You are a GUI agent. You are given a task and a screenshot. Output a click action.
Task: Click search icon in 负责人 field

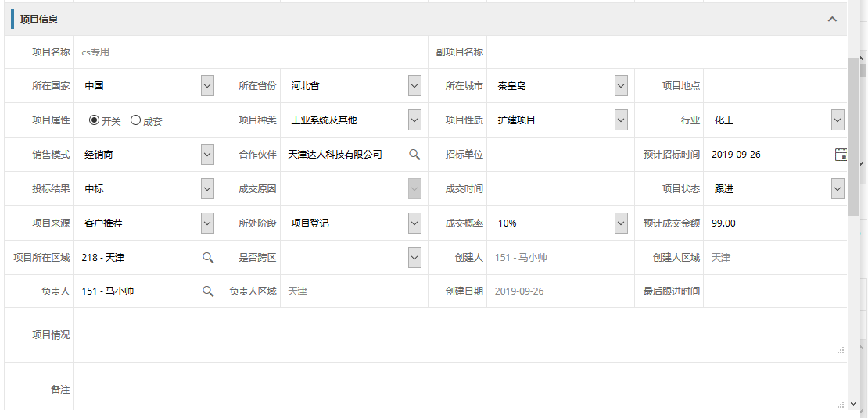pyautogui.click(x=208, y=291)
